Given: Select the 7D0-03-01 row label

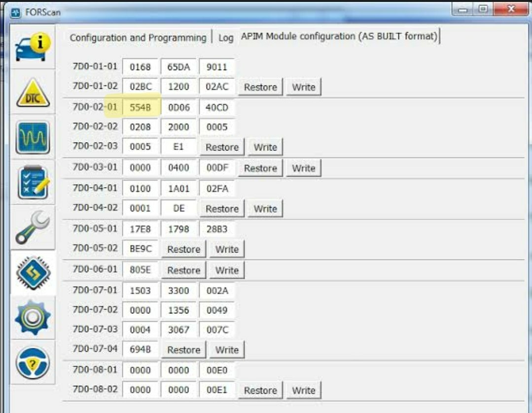Looking at the screenshot, I should [x=95, y=167].
